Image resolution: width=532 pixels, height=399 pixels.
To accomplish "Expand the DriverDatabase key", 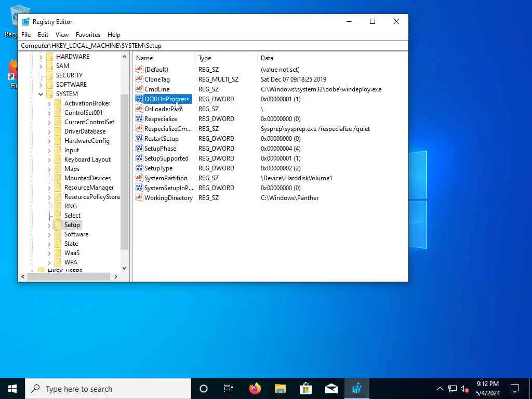I will pyautogui.click(x=49, y=131).
